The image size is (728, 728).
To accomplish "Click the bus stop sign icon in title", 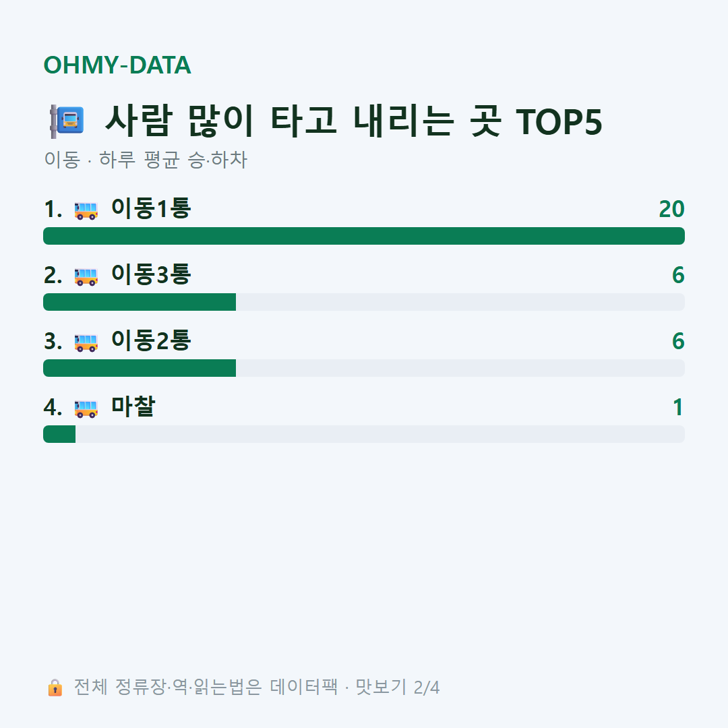I will tap(67, 121).
